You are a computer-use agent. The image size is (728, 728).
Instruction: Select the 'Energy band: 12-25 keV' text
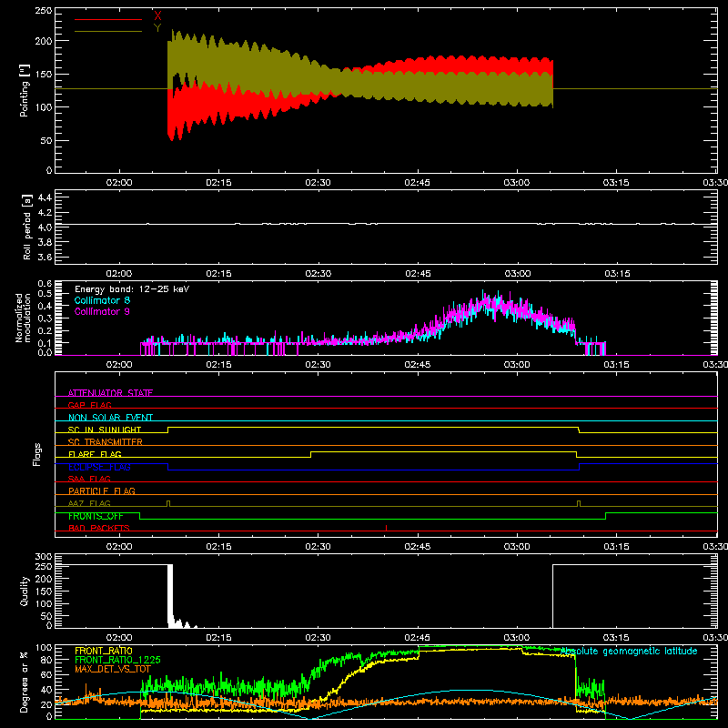pos(132,289)
